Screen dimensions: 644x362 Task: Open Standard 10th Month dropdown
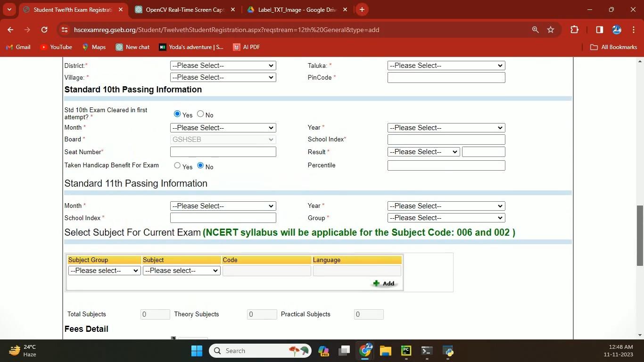point(223,128)
